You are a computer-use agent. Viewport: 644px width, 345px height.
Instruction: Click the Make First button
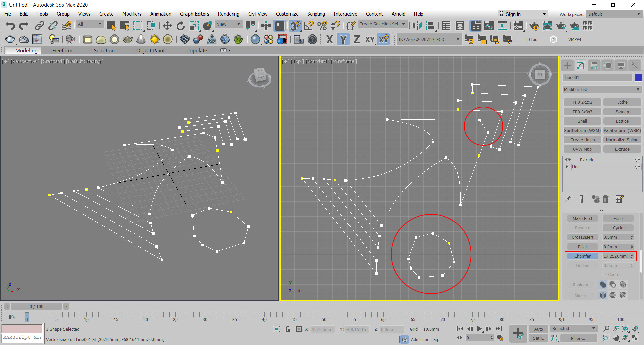[x=582, y=218]
